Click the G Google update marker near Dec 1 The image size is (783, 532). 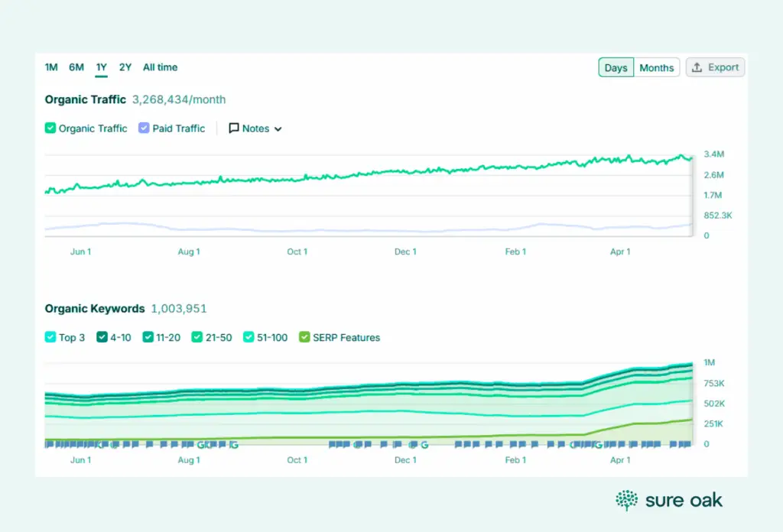(425, 443)
